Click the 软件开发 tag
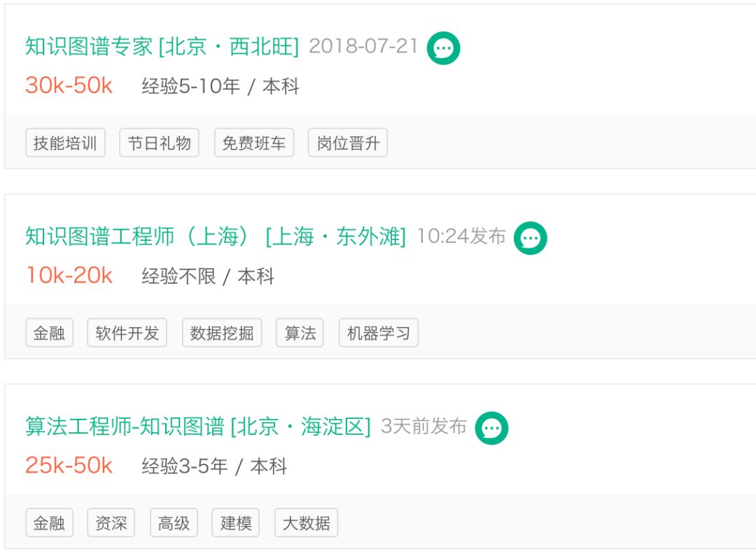Screen dimensions: 756x554 pyautogui.click(x=127, y=333)
